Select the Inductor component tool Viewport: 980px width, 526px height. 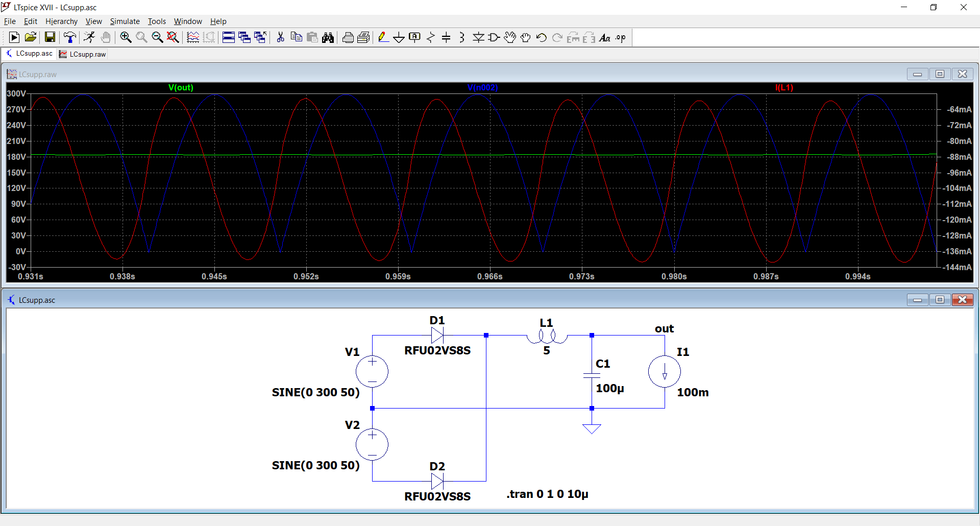(462, 37)
